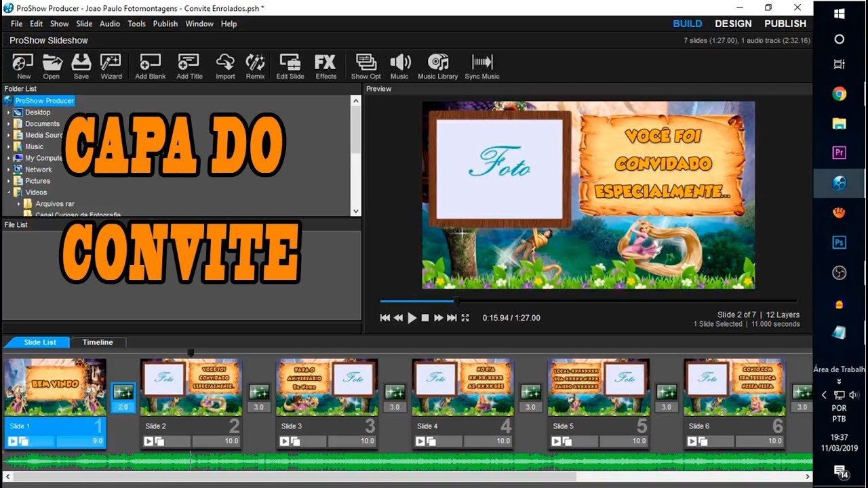This screenshot has height=488, width=868.
Task: Open Adobe Premiere from the taskbar
Action: click(839, 153)
